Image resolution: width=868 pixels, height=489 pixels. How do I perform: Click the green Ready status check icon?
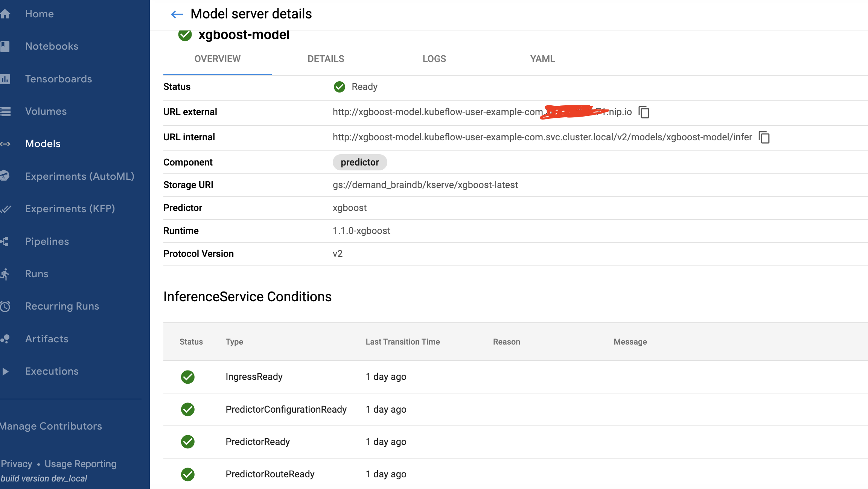pos(339,87)
